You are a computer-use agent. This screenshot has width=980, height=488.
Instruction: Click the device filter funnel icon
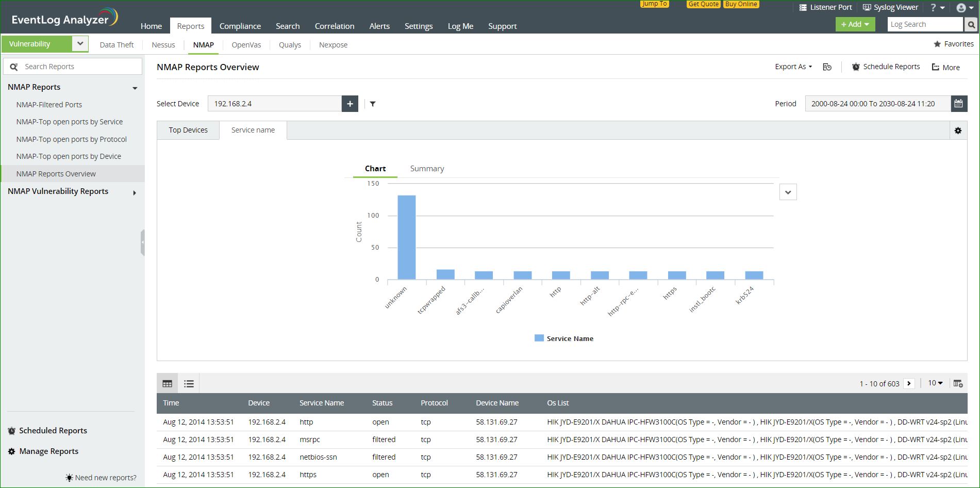click(373, 104)
